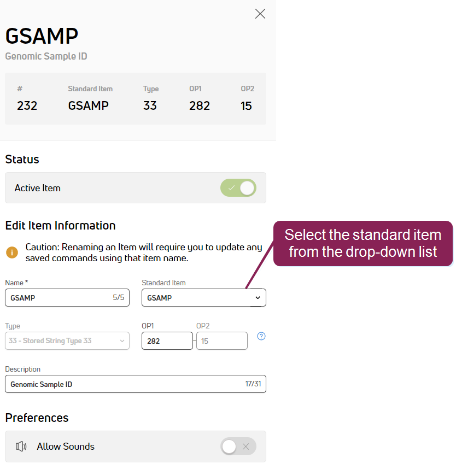Expand the Type 33 Stored String dropdown
The image size is (462, 476).
coord(67,341)
